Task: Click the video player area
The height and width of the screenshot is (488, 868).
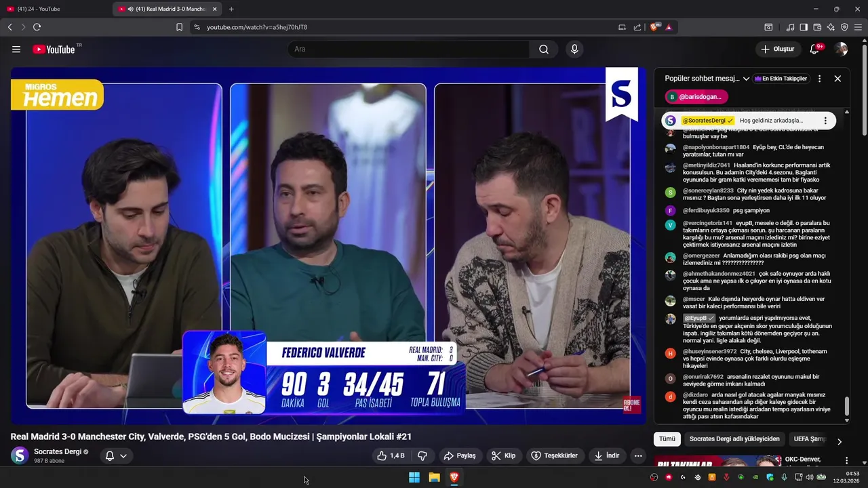Action: point(328,245)
